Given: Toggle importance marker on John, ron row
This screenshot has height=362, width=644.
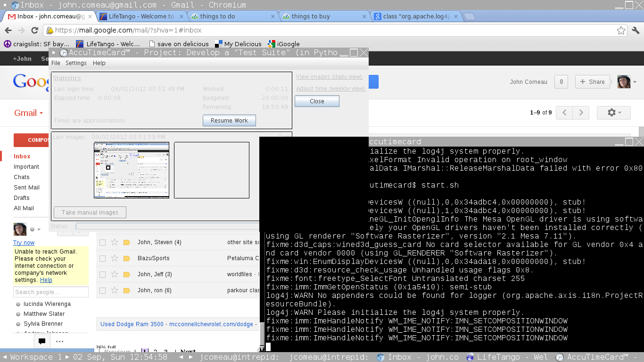Looking at the screenshot, I should click(126, 290).
